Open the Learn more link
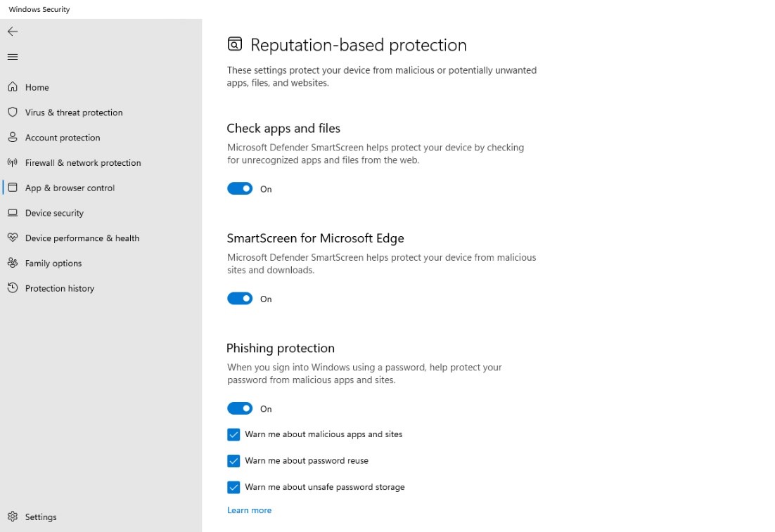The image size is (775, 532). pos(249,510)
